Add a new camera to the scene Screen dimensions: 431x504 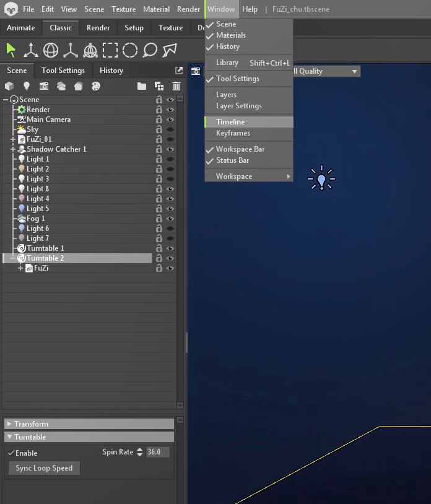43,86
